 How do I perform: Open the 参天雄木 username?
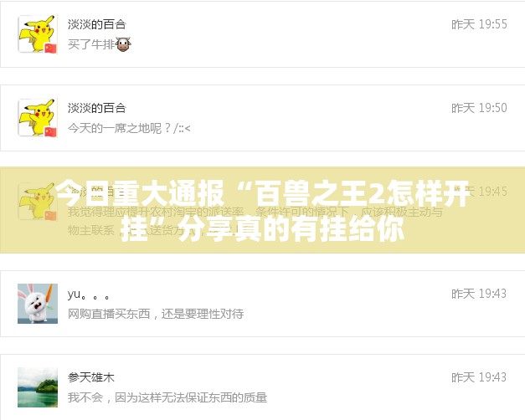(x=91, y=377)
